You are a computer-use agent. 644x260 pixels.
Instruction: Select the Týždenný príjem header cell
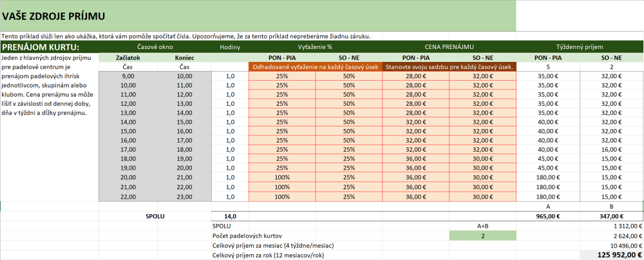click(x=580, y=47)
